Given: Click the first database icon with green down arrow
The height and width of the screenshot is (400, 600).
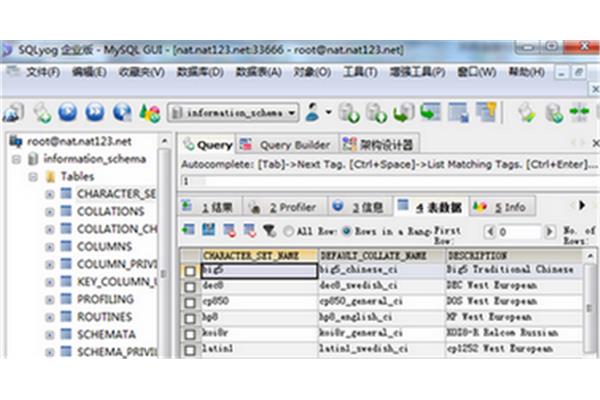Looking at the screenshot, I should [349, 113].
